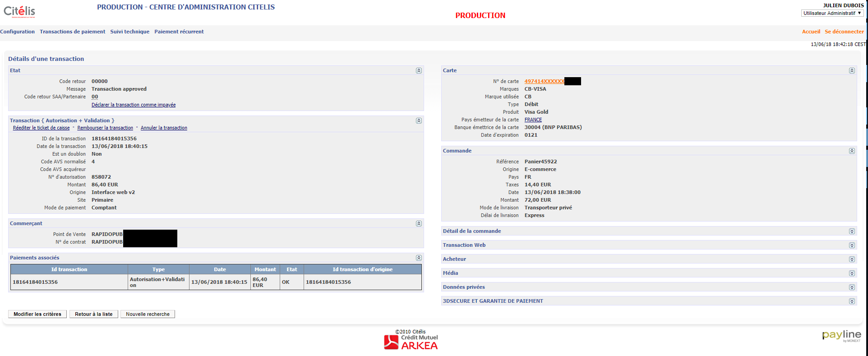The width and height of the screenshot is (868, 356).
Task: Click the FRANCE country link
Action: coord(533,120)
